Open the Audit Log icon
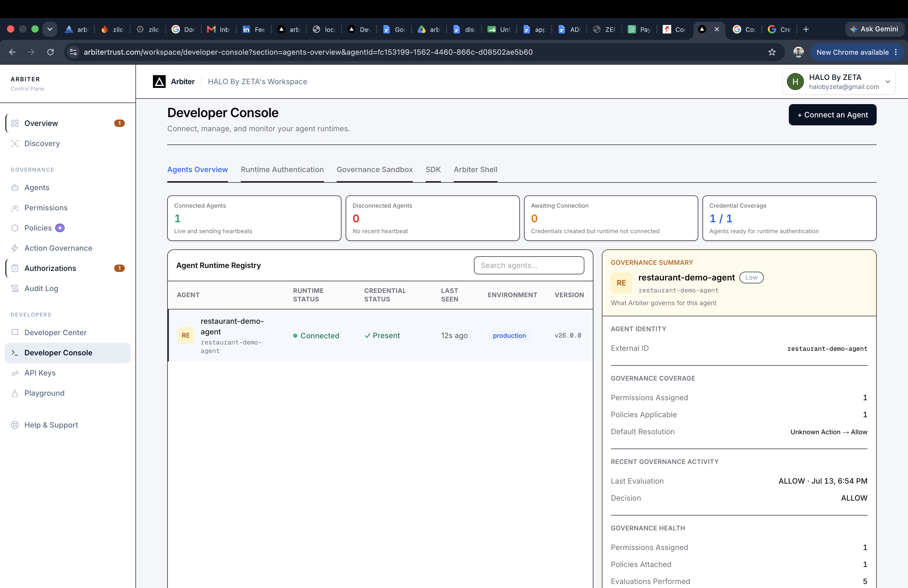The height and width of the screenshot is (588, 908). point(15,288)
